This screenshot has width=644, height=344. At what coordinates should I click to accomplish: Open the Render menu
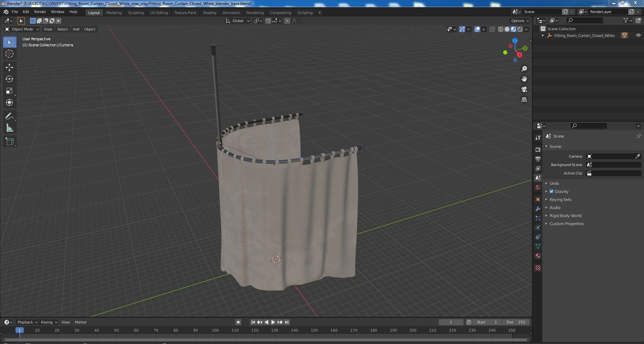(40, 12)
